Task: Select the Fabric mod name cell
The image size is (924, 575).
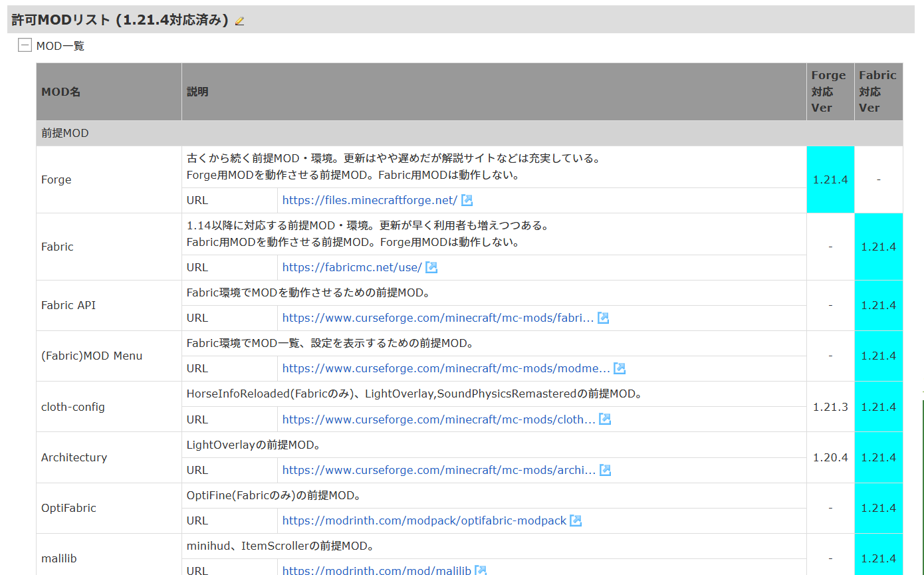Action: click(109, 247)
